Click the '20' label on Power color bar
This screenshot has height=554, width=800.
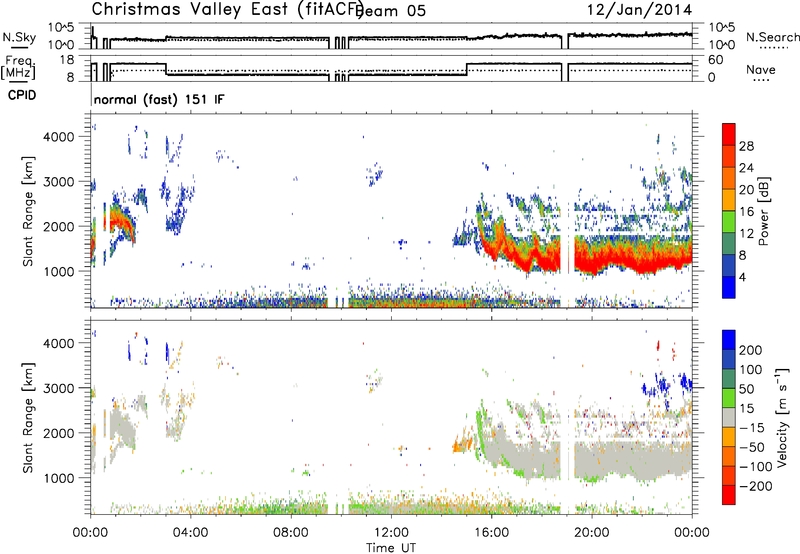[746, 190]
